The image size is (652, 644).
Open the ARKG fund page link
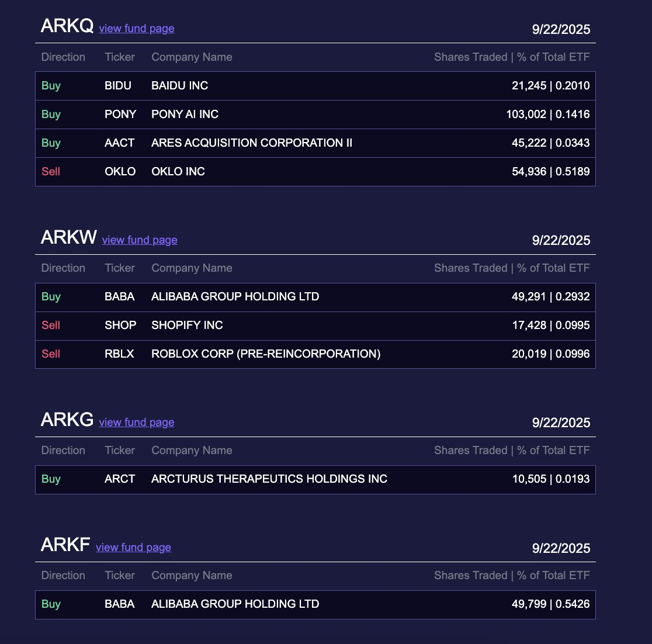136,422
